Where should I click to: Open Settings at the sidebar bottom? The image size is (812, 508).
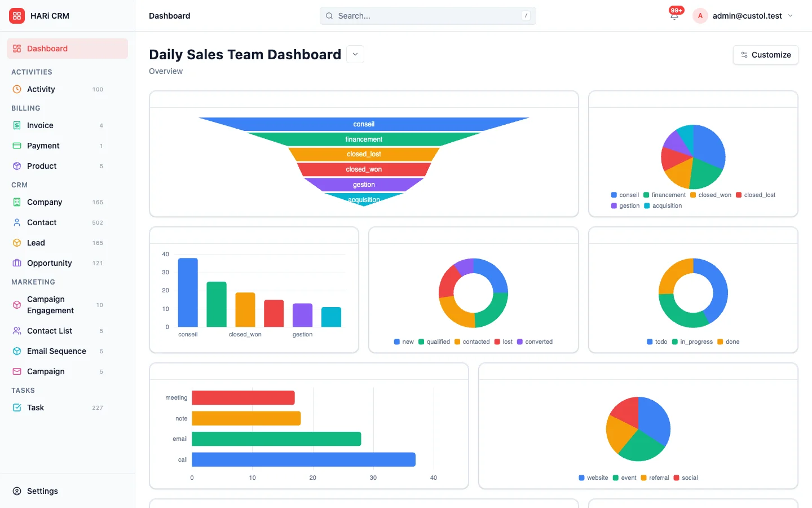pyautogui.click(x=42, y=491)
